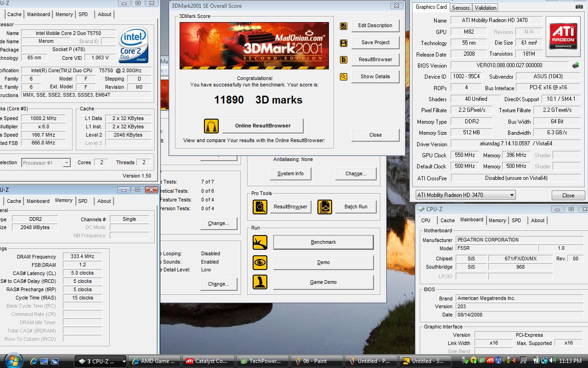This screenshot has height=368, width=588.
Task: Click GPU-Z camera screenshot icon
Action: (x=579, y=7)
